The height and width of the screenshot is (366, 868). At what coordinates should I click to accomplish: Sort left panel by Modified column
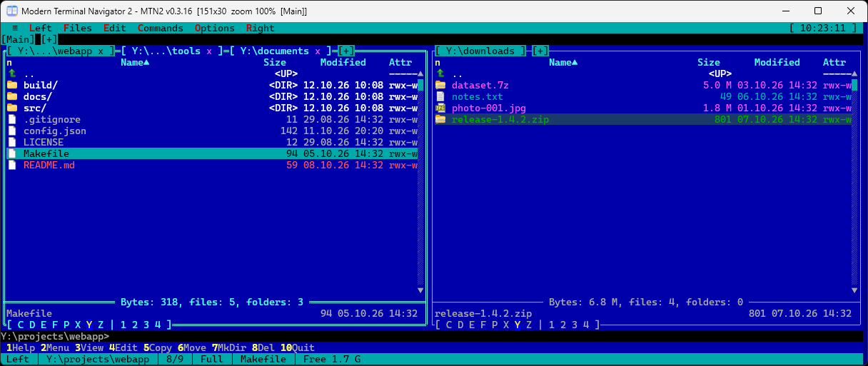pos(343,62)
